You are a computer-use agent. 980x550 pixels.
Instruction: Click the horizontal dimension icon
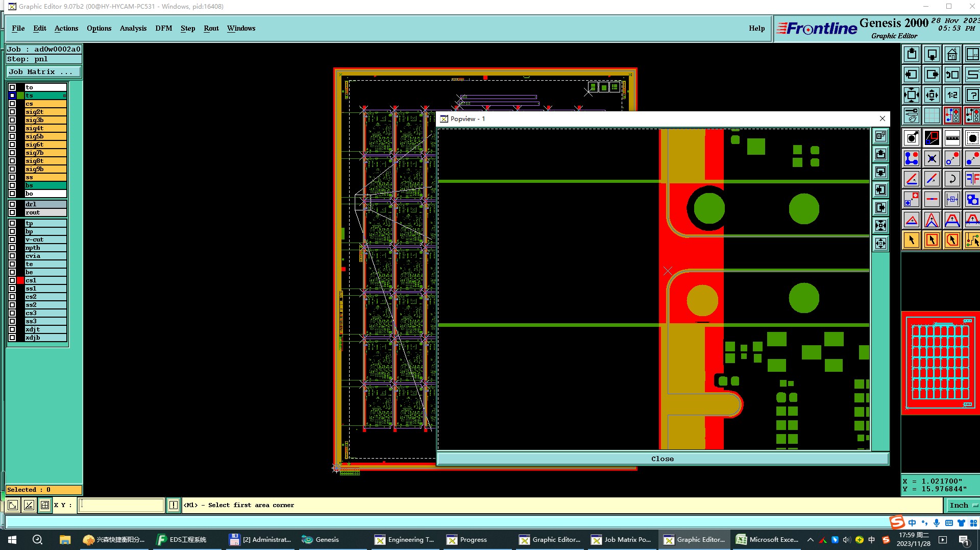[x=952, y=199]
